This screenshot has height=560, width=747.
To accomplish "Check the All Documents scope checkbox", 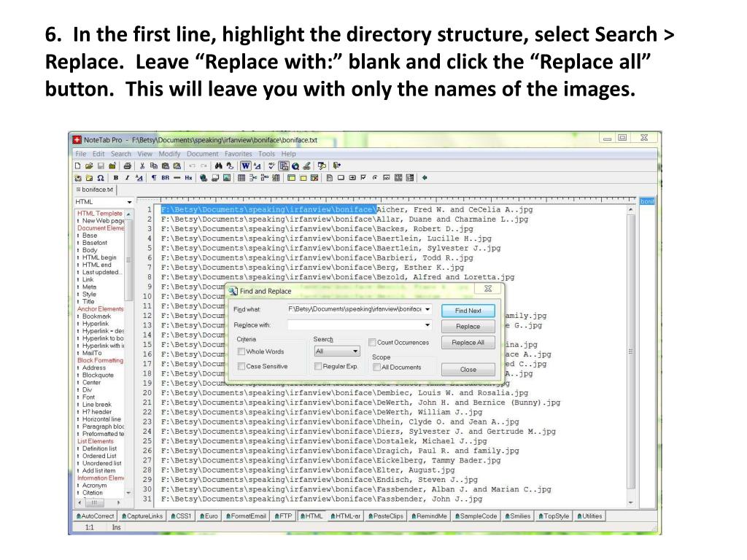I will click(x=377, y=367).
